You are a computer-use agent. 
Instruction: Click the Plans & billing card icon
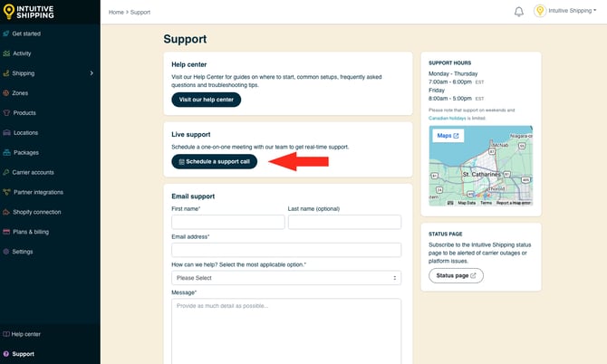point(6,232)
